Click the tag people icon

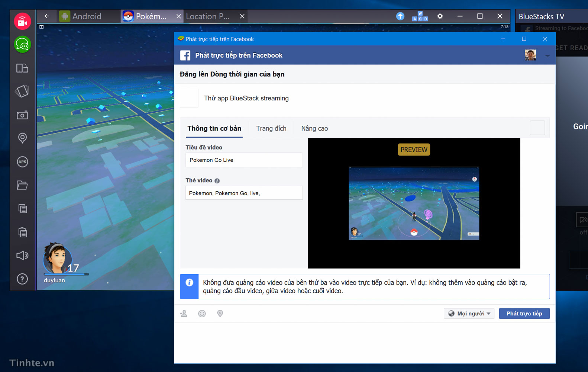click(184, 314)
